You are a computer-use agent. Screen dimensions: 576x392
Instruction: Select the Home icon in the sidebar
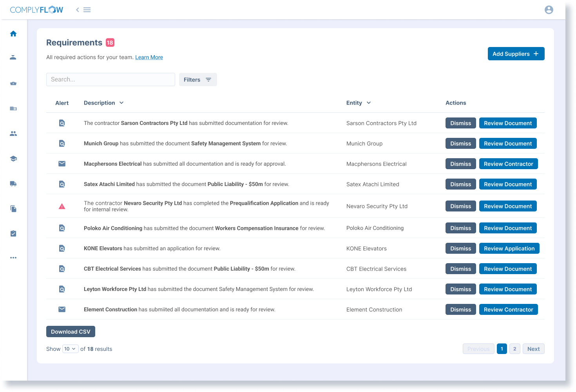[x=13, y=34]
